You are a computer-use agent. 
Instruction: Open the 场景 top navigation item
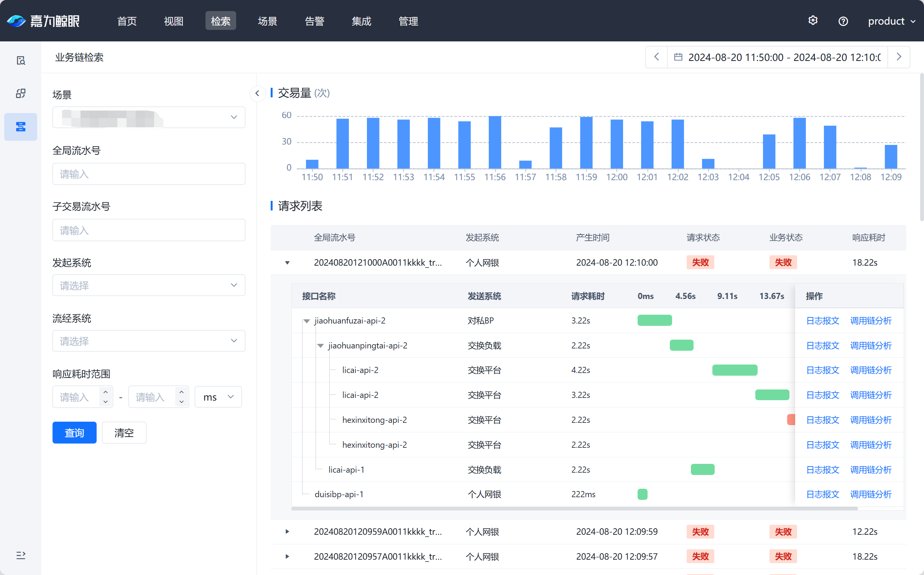[x=267, y=21]
